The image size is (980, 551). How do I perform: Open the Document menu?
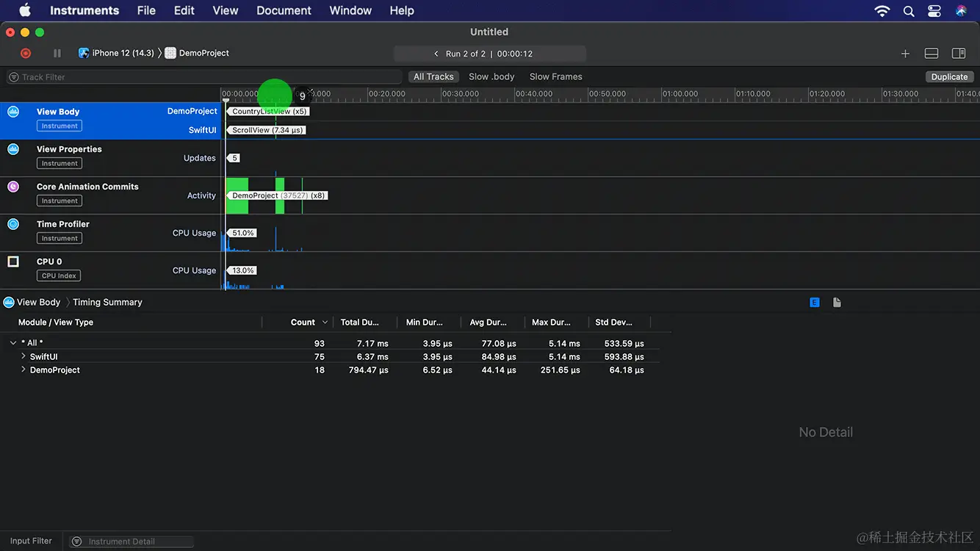tap(284, 10)
